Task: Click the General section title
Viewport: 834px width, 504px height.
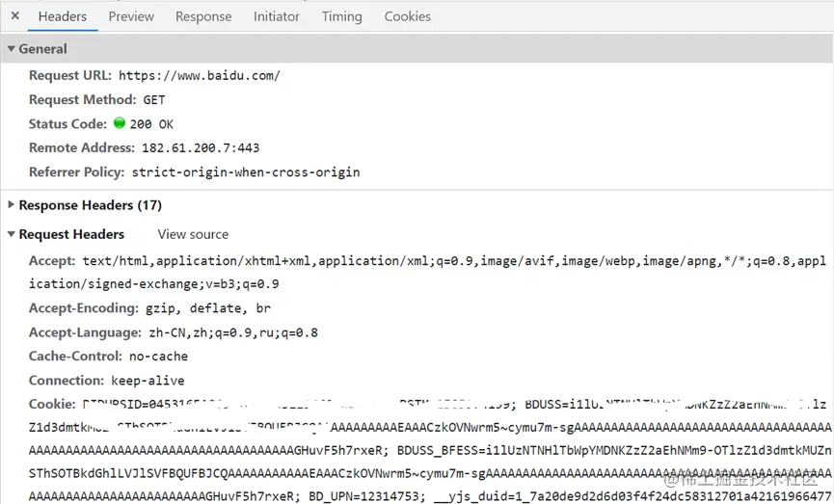Action: tap(42, 49)
